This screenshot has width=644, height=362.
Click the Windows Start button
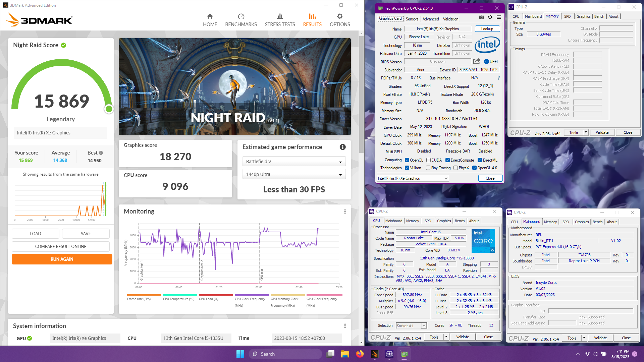point(240,354)
